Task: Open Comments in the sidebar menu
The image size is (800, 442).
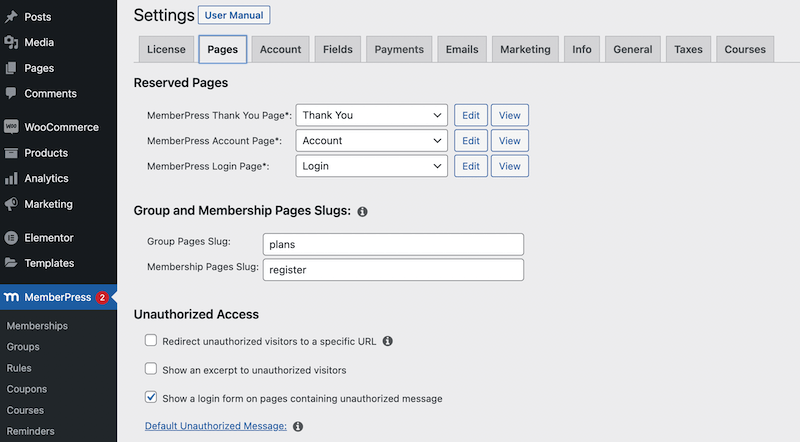Action: point(51,93)
